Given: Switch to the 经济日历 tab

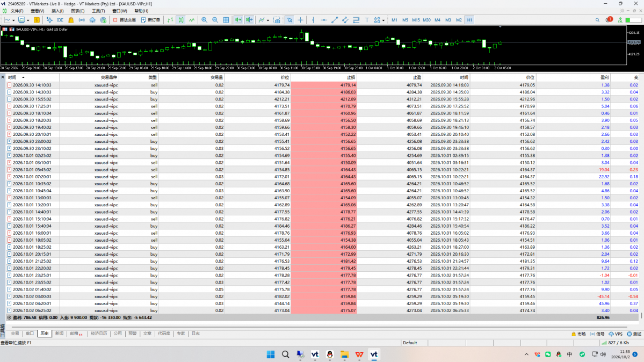Looking at the screenshot, I should tap(99, 334).
